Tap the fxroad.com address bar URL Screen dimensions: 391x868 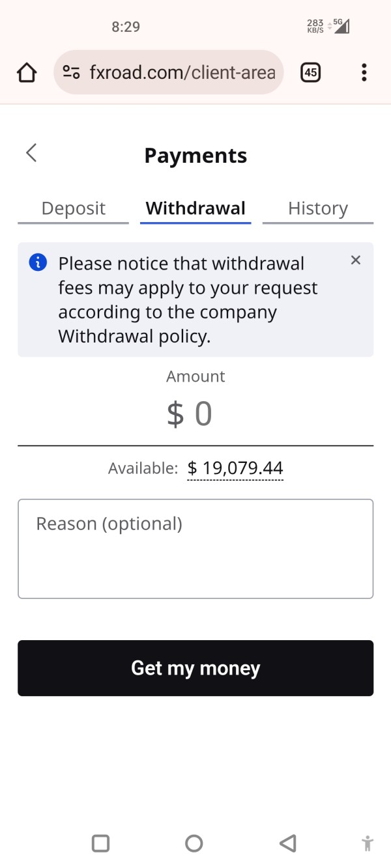click(x=182, y=72)
